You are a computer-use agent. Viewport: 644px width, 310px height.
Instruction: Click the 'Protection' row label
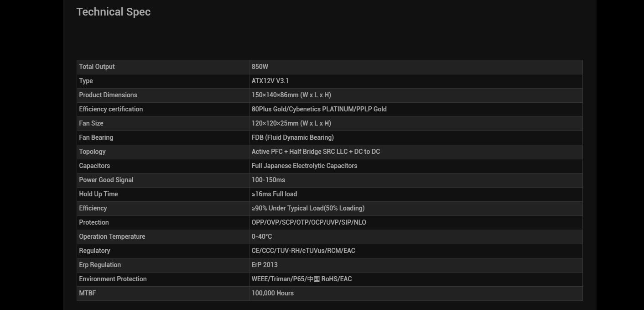[94, 222]
